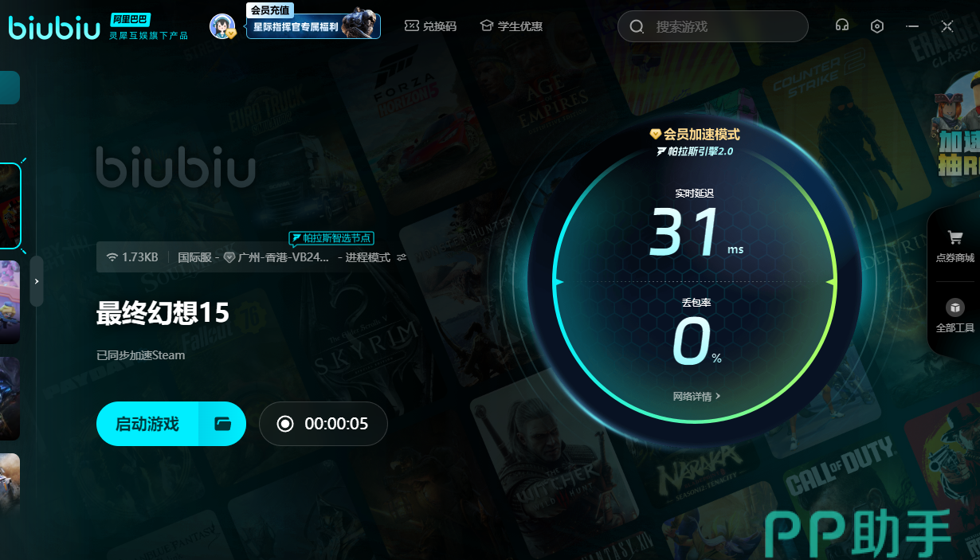This screenshot has height=560, width=980.
Task: Open 网络详情 network details
Action: click(x=696, y=396)
